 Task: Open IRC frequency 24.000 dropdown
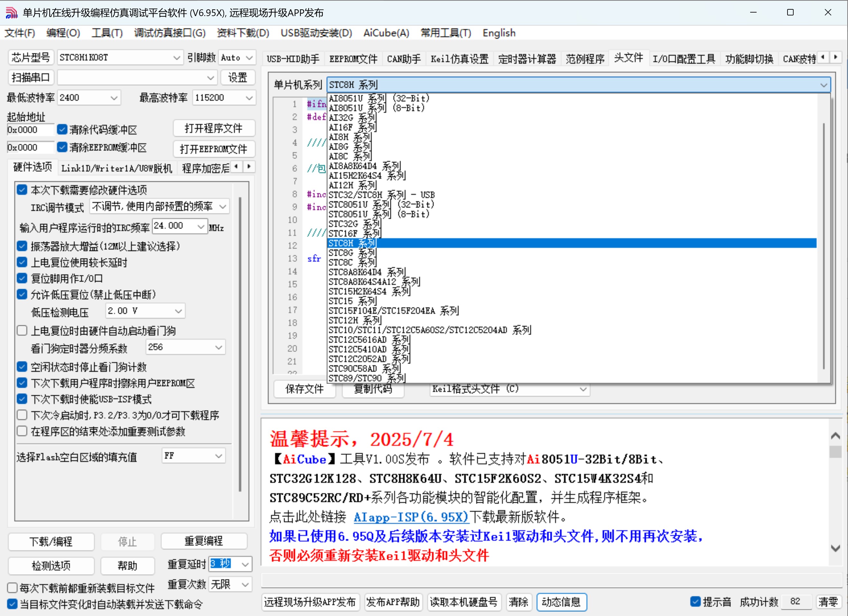tap(180, 226)
